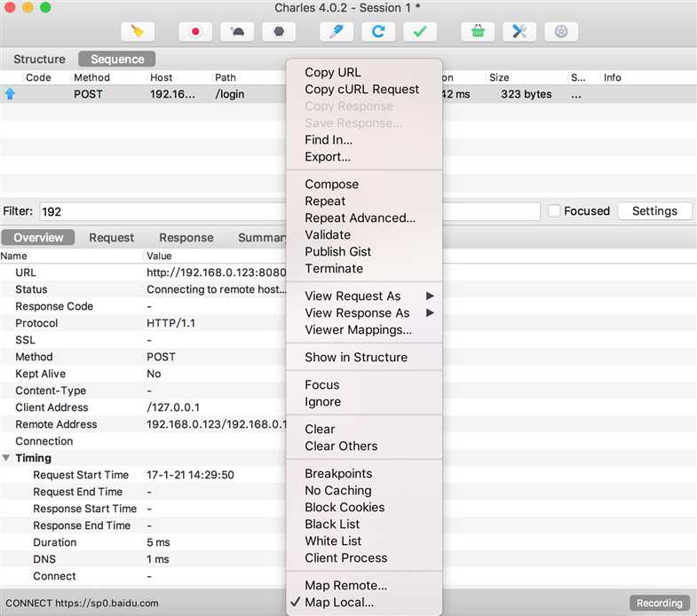Select Find In... menu entry
Screen dimensions: 697x616
click(x=364, y=139)
